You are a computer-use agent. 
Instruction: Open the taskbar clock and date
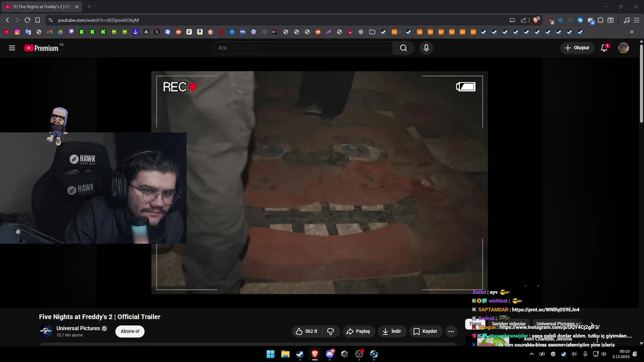(621, 354)
